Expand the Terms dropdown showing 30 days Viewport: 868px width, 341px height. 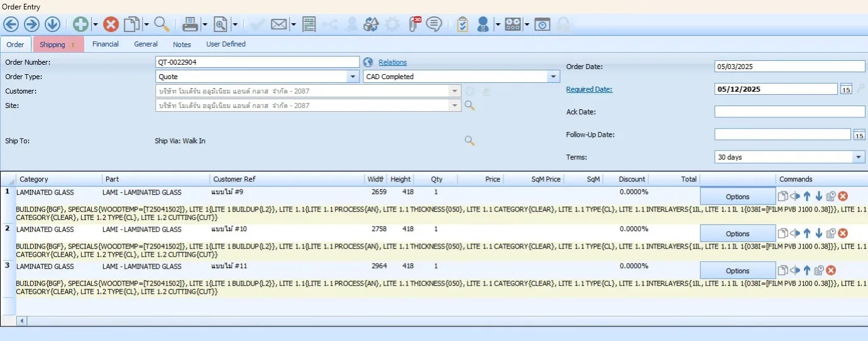pos(859,157)
